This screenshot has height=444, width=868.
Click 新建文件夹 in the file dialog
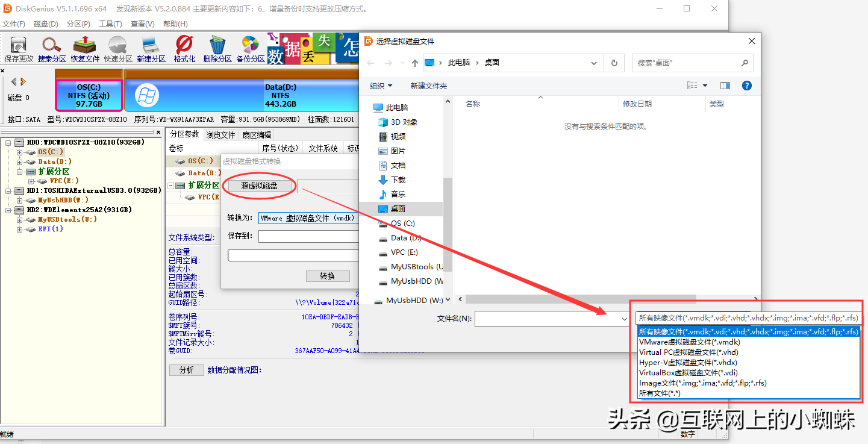tap(429, 86)
